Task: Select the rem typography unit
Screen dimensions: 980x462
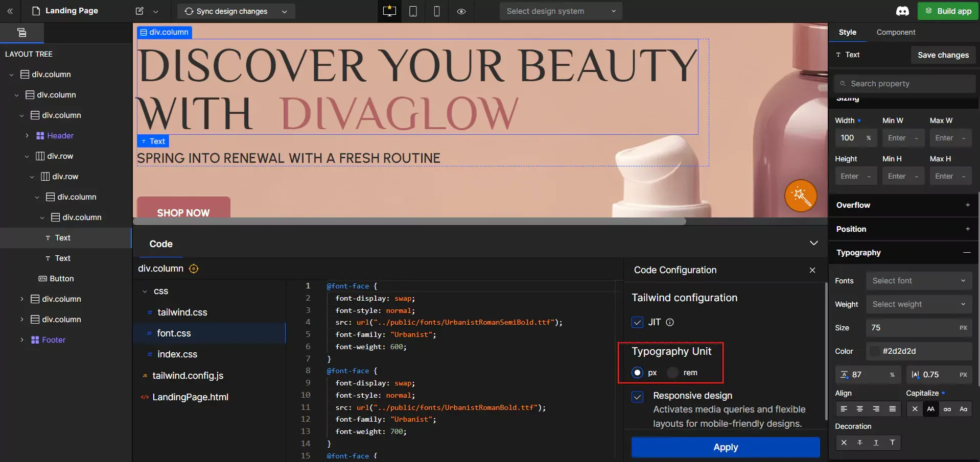Action: [673, 373]
